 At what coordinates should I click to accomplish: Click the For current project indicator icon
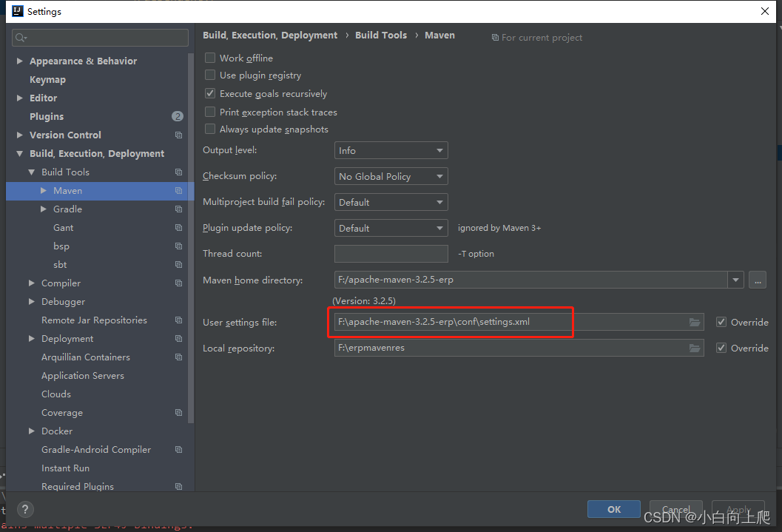pyautogui.click(x=495, y=38)
